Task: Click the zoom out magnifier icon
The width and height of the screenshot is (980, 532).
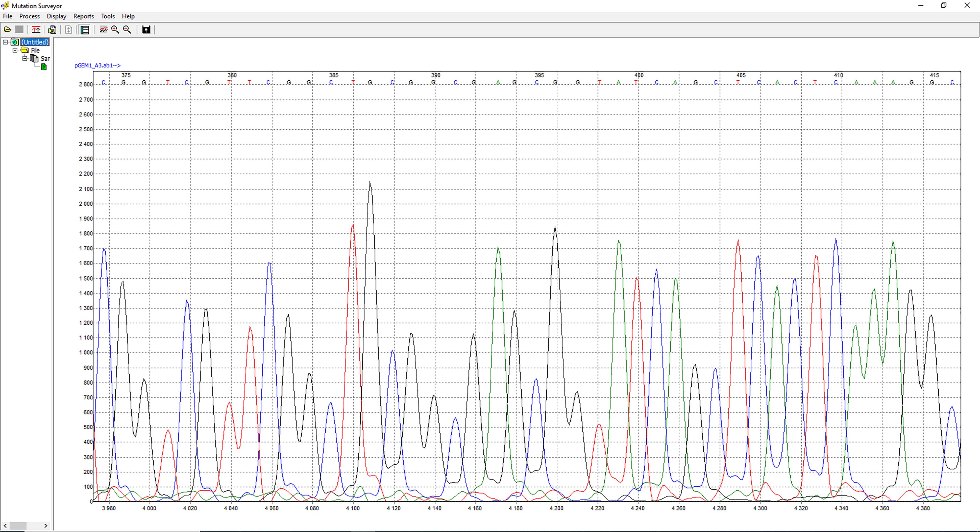Action: (127, 30)
